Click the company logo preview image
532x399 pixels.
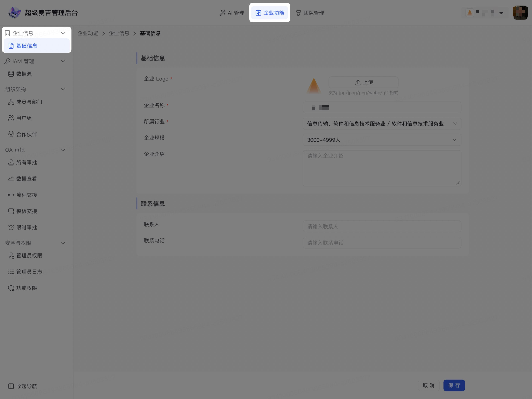click(x=314, y=86)
